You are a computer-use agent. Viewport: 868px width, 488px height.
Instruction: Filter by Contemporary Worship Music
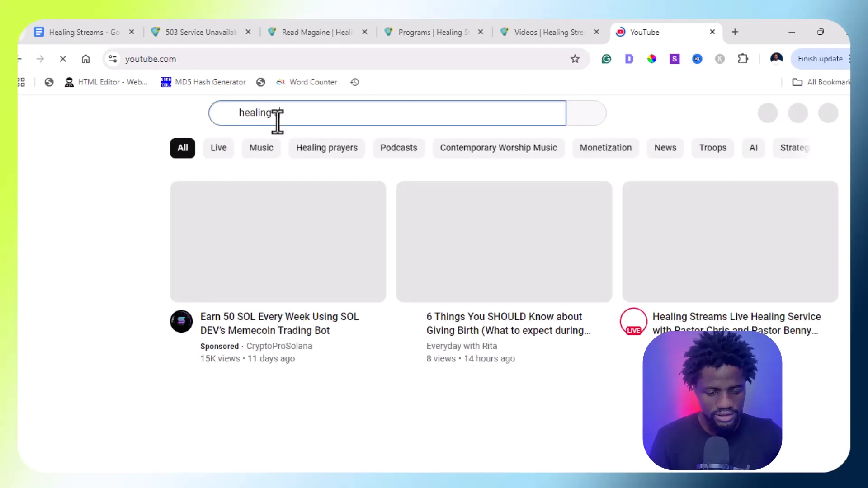pyautogui.click(x=499, y=148)
